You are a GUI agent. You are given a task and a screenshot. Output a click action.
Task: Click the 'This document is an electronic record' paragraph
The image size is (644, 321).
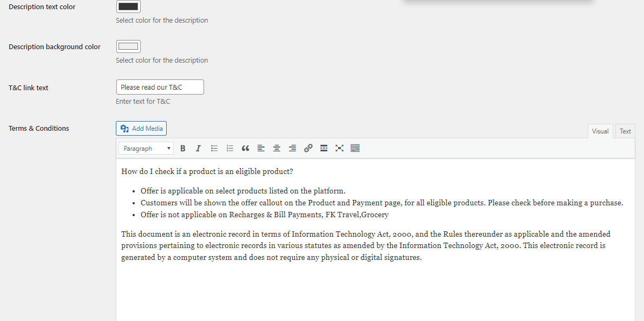click(366, 246)
